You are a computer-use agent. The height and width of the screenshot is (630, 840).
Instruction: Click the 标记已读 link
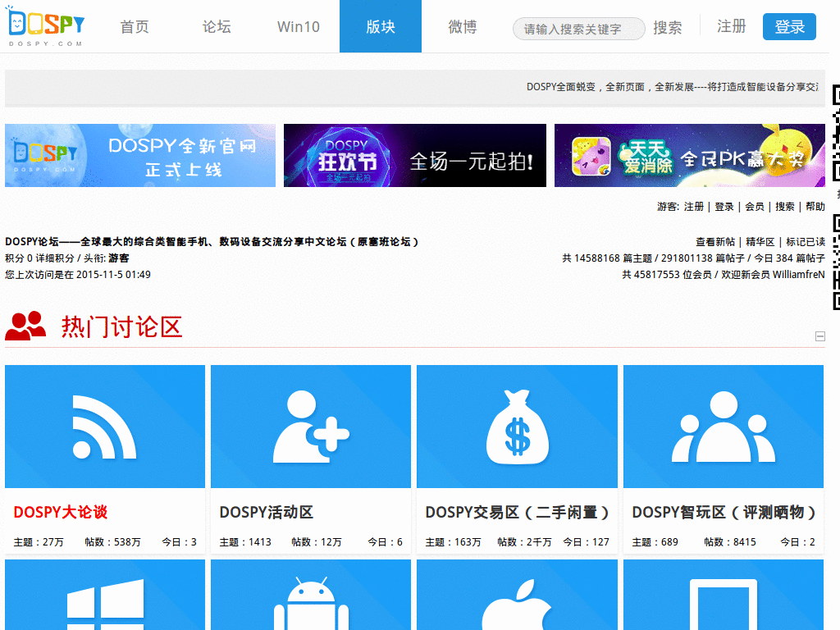[x=806, y=242]
